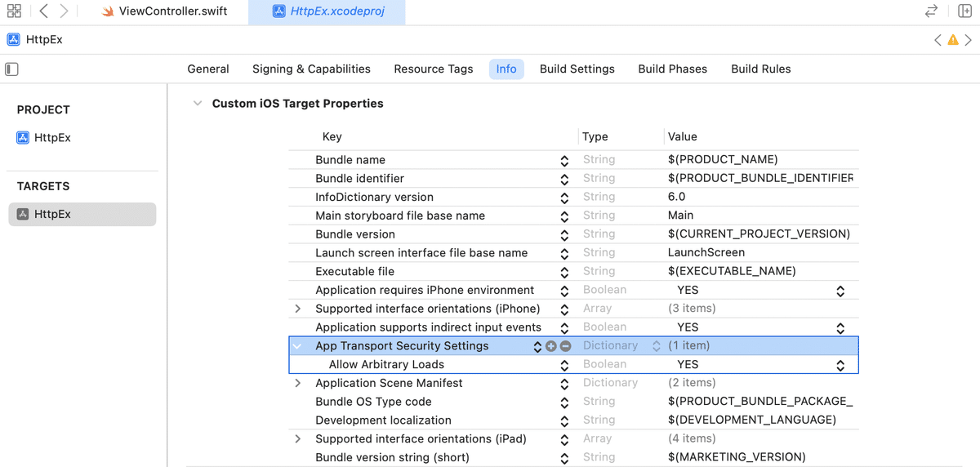Select HttpEx project in sidebar

pyautogui.click(x=52, y=138)
